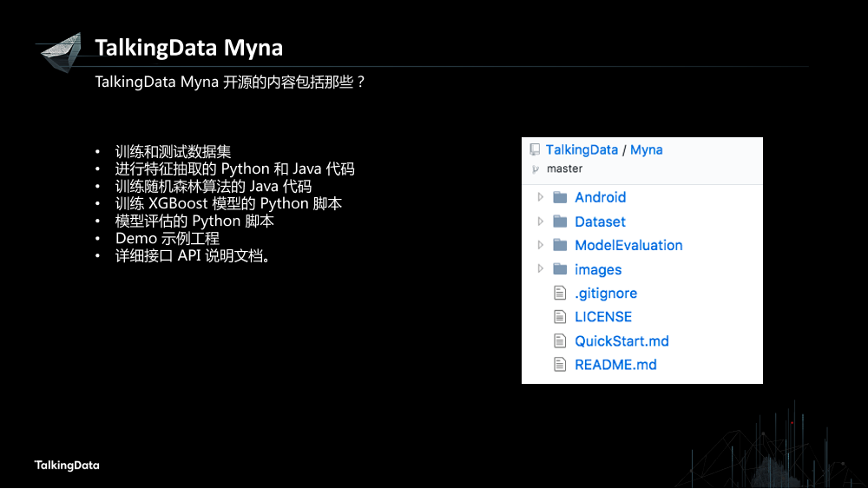Expand the Dataset folder arrow
Image resolution: width=868 pixels, height=489 pixels.
pos(540,221)
